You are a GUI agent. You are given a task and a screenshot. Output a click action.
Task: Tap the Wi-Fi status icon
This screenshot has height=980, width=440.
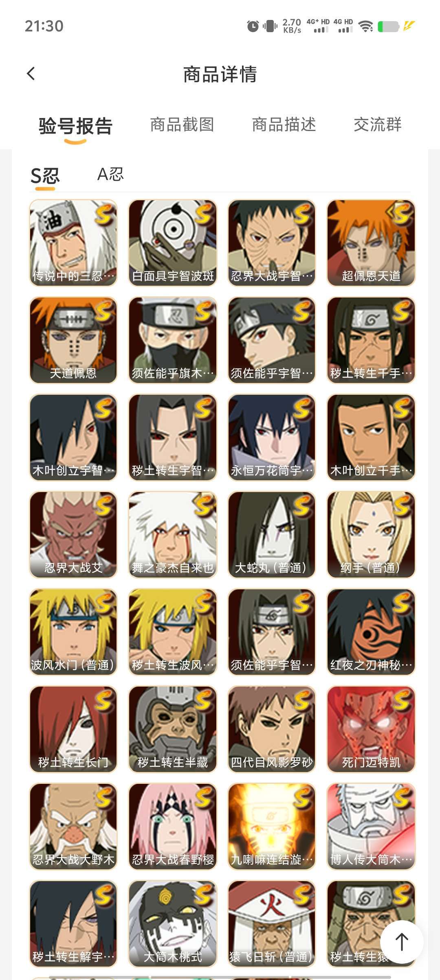[365, 26]
